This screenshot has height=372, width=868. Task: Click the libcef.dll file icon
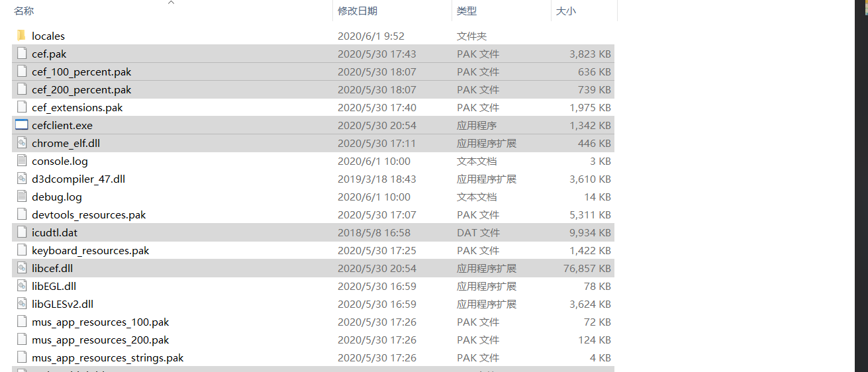pyautogui.click(x=21, y=268)
